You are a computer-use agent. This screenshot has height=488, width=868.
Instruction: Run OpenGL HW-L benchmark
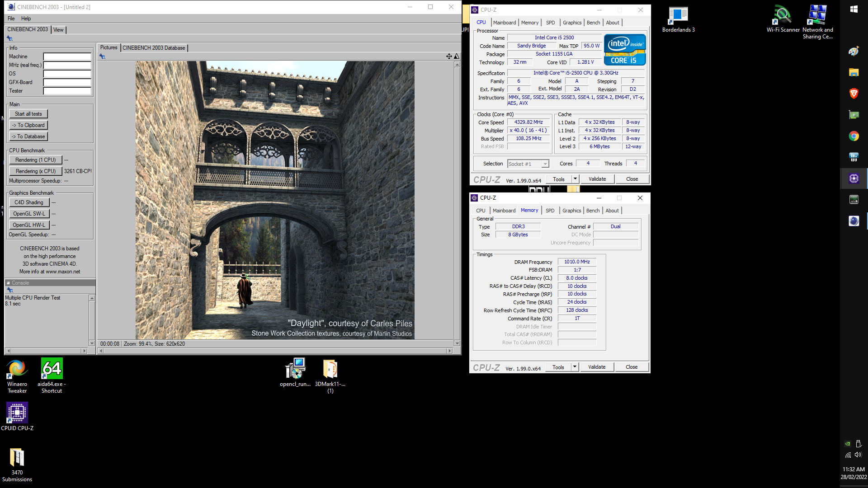tap(29, 225)
